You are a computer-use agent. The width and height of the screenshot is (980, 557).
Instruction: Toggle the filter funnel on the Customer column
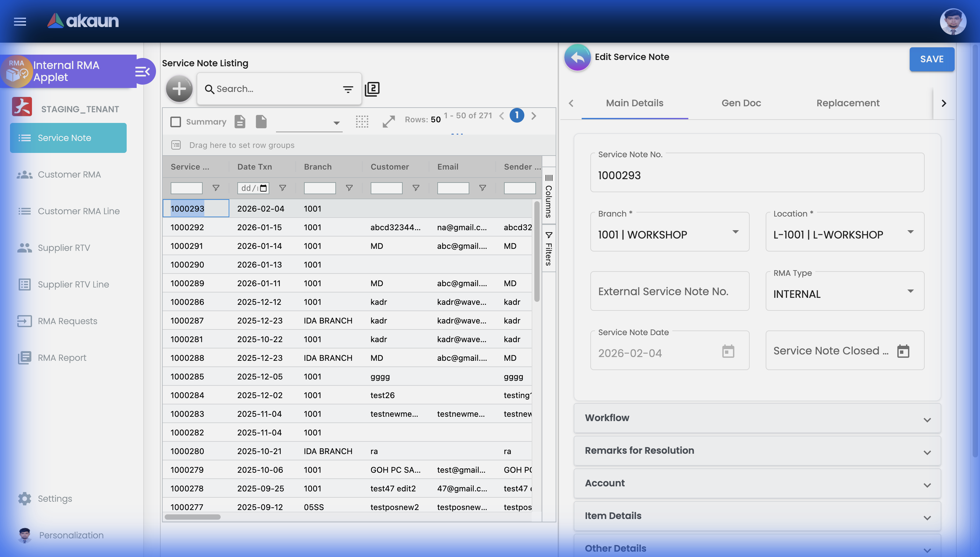(416, 188)
